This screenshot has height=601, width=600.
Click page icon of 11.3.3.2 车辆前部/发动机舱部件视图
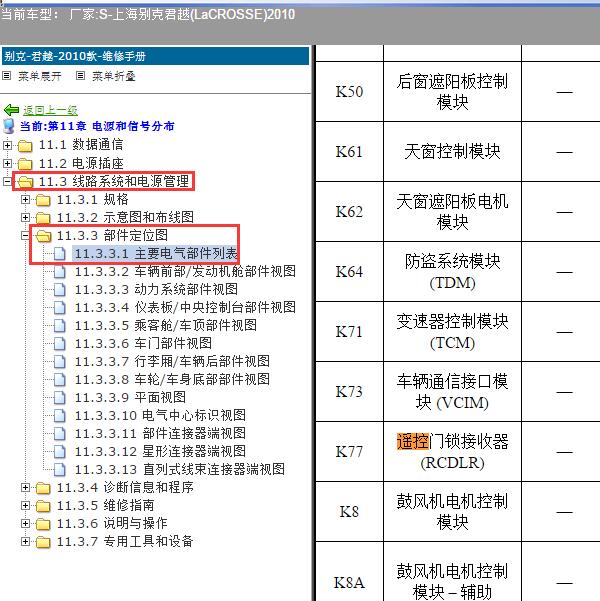click(59, 271)
